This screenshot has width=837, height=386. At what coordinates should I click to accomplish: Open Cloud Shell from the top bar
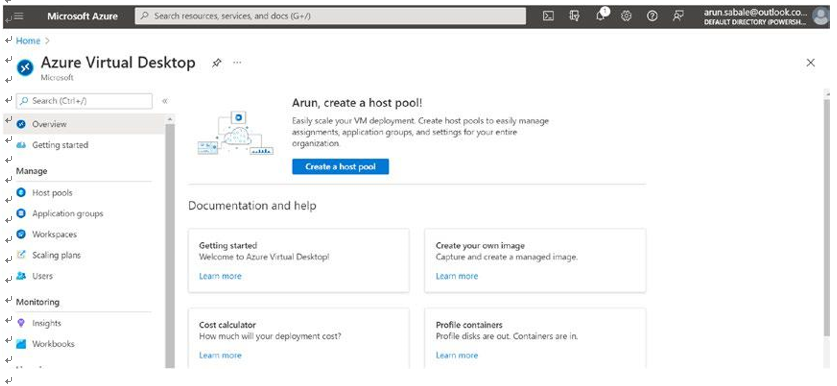(548, 16)
